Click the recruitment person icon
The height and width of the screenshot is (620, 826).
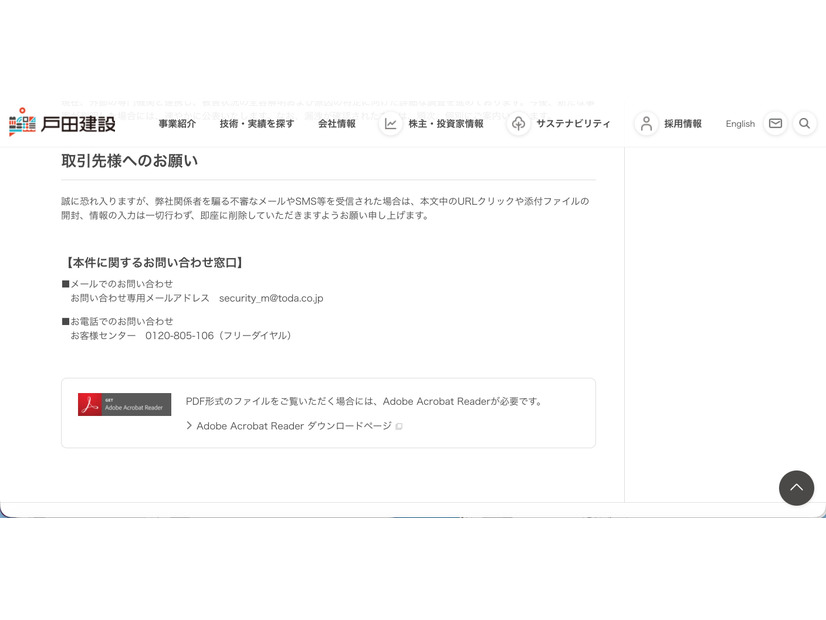pyautogui.click(x=646, y=124)
